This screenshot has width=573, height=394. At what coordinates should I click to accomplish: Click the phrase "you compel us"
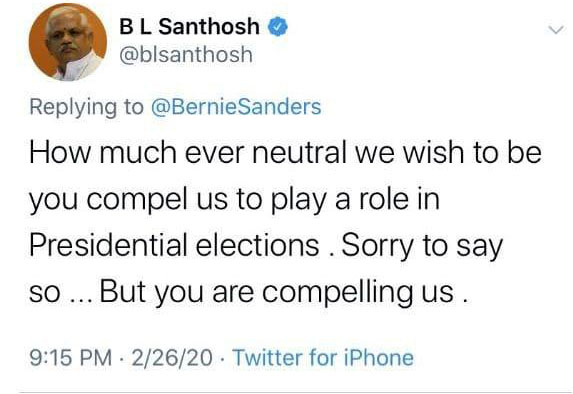(128, 200)
